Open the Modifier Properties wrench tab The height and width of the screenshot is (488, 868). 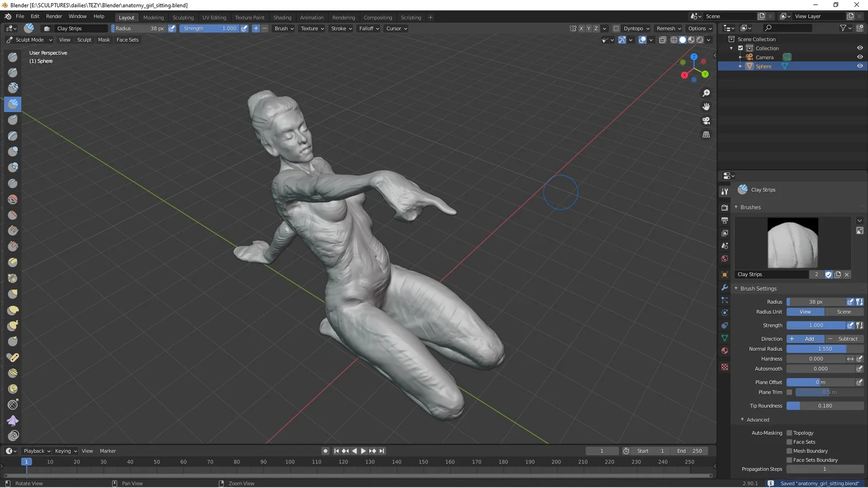point(724,287)
